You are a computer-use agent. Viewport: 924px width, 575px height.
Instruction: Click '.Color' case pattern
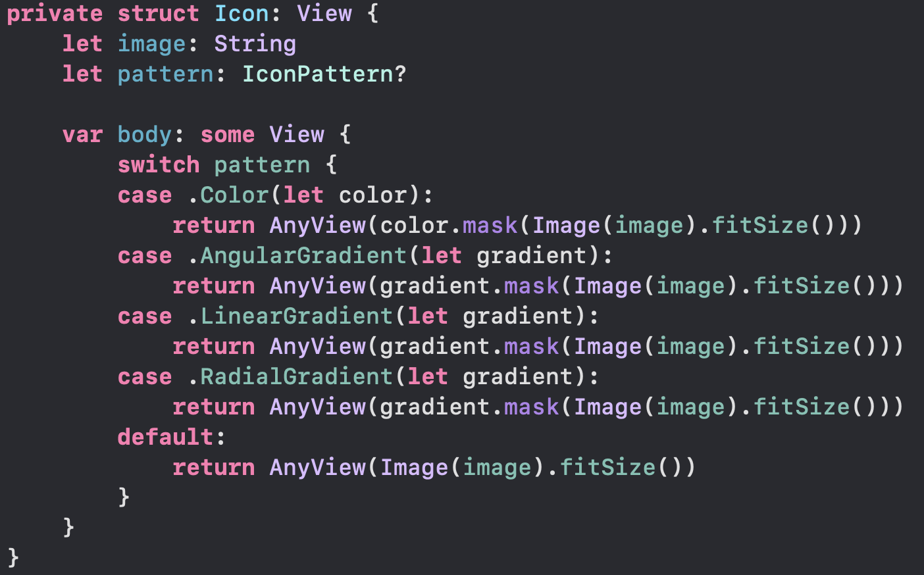pyautogui.click(x=228, y=195)
